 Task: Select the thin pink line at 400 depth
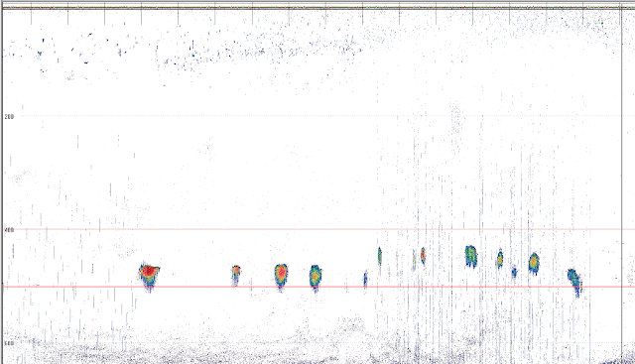pyautogui.click(x=318, y=229)
